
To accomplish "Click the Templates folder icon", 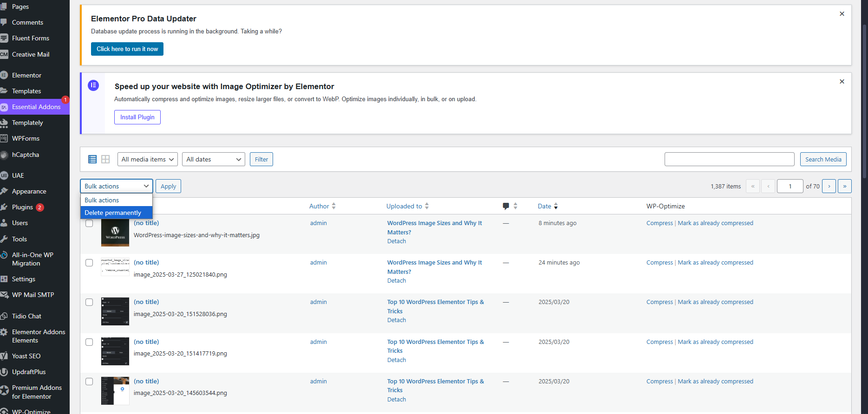I will 4,91.
